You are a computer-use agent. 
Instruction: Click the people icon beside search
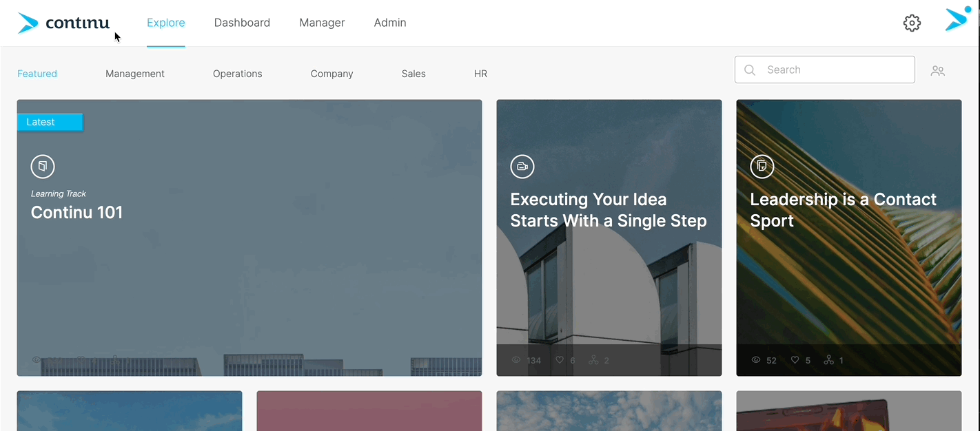click(x=937, y=70)
